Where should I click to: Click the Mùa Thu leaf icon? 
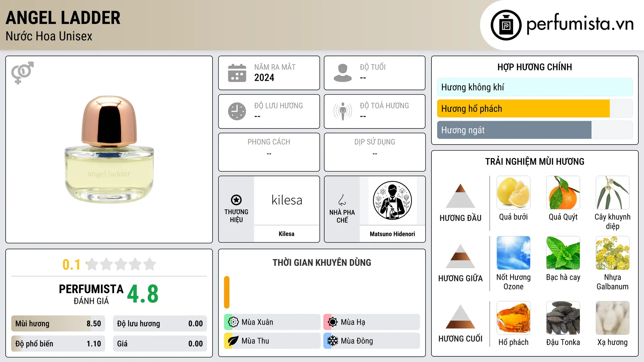click(x=233, y=341)
